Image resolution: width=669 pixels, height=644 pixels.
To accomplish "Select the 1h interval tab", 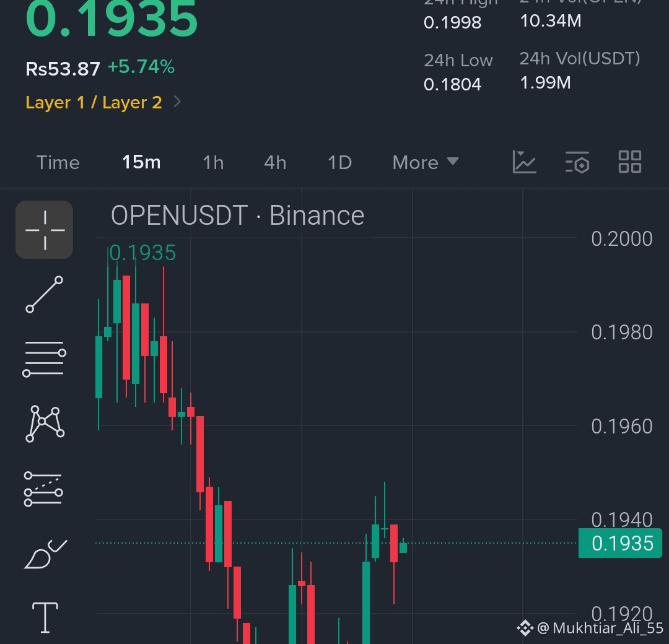I will tap(213, 162).
